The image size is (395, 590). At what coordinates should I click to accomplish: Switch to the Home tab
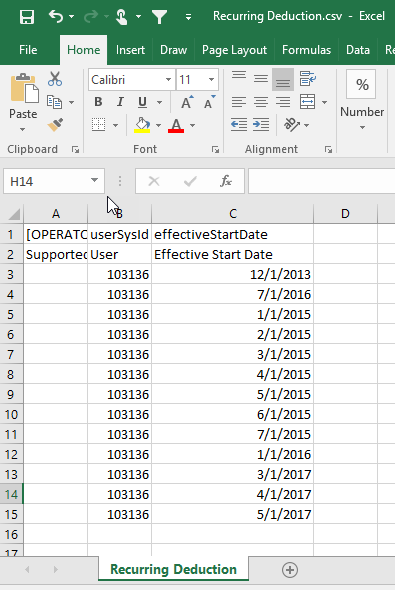(84, 50)
